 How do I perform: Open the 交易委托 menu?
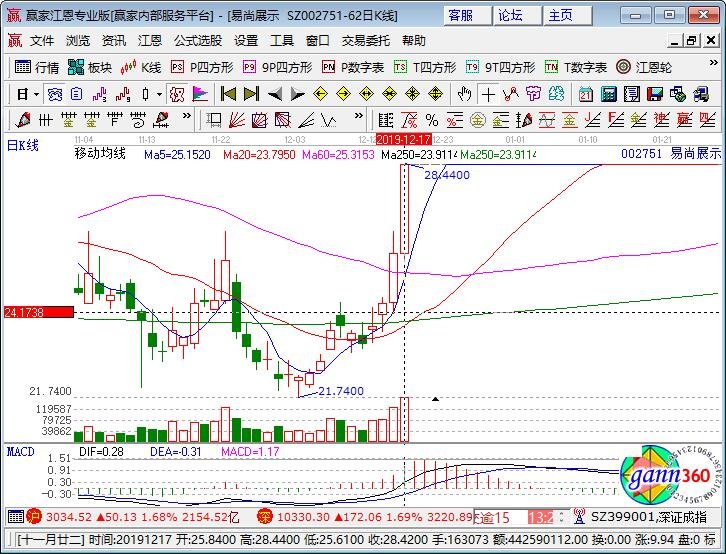point(366,41)
